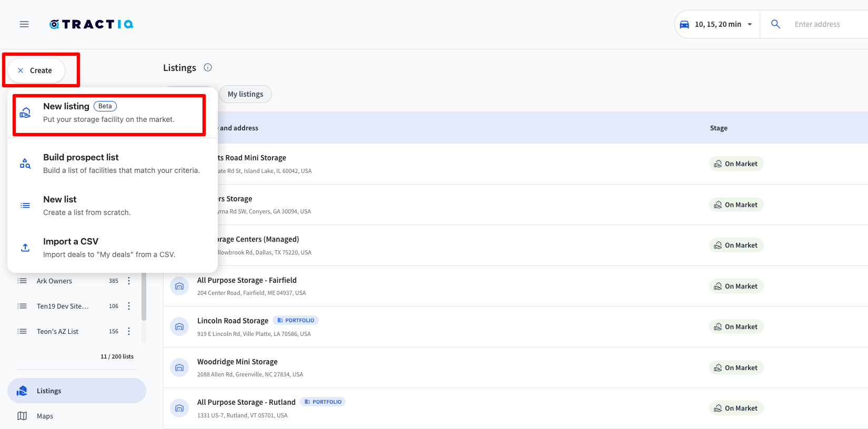This screenshot has height=429, width=868.
Task: Click On Market badge in the Conyers, GA row
Action: coord(736,205)
